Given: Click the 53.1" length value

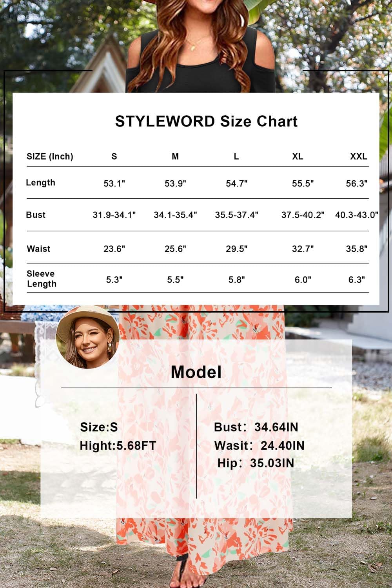Looking at the screenshot, I should pos(114,183).
